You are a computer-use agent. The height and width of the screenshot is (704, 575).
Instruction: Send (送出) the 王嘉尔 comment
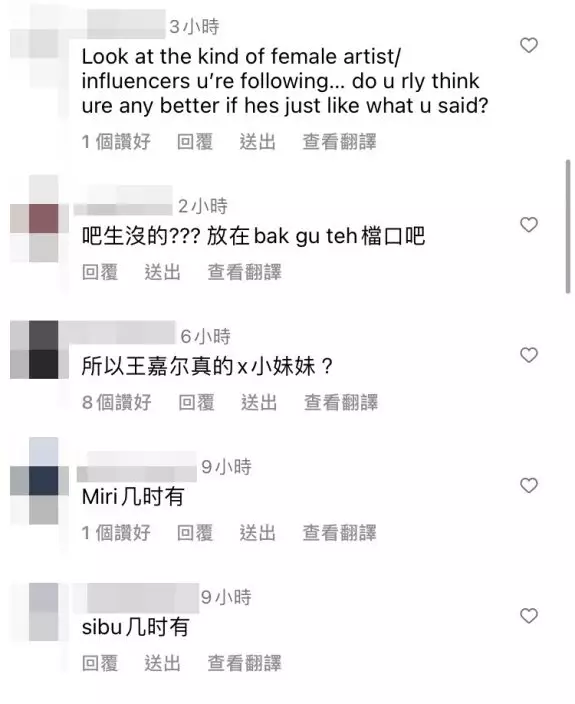tap(259, 402)
